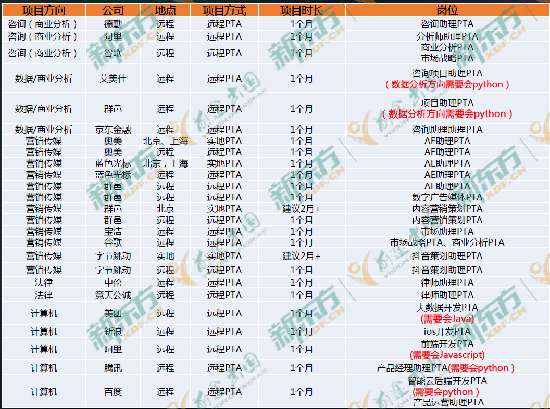
Task: Select the red (需要会Java) note
Action: [x=447, y=319]
